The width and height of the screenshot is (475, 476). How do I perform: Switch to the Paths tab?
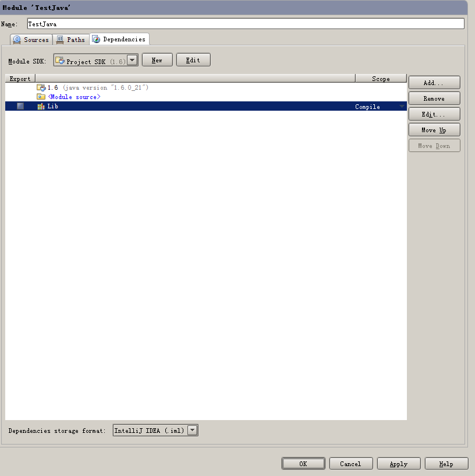[71, 40]
